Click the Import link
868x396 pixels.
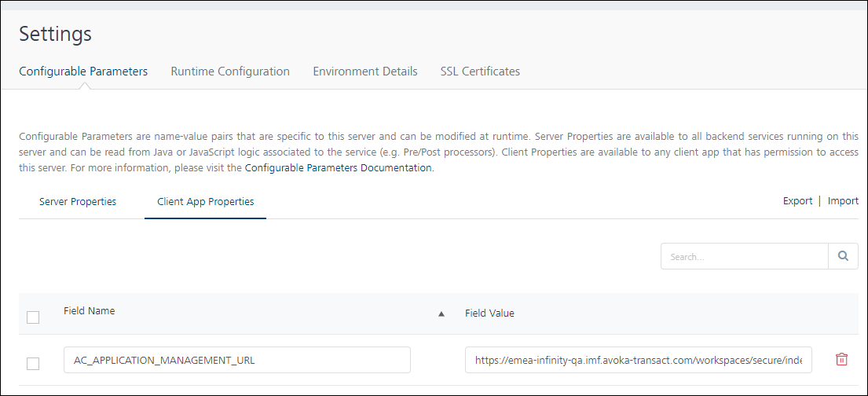[843, 201]
